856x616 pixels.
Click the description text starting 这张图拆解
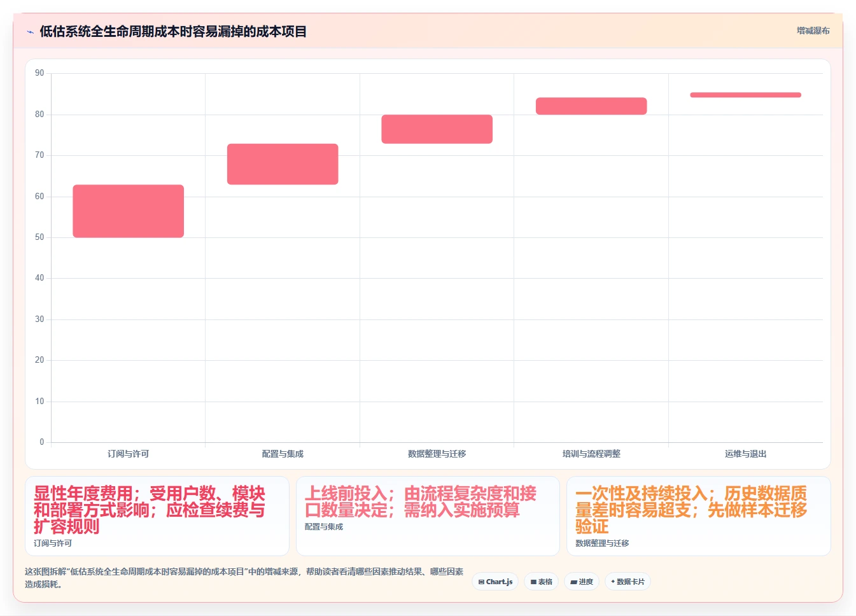pyautogui.click(x=244, y=578)
